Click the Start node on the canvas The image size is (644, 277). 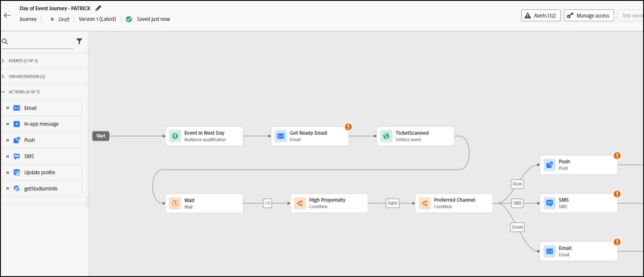pyautogui.click(x=101, y=136)
